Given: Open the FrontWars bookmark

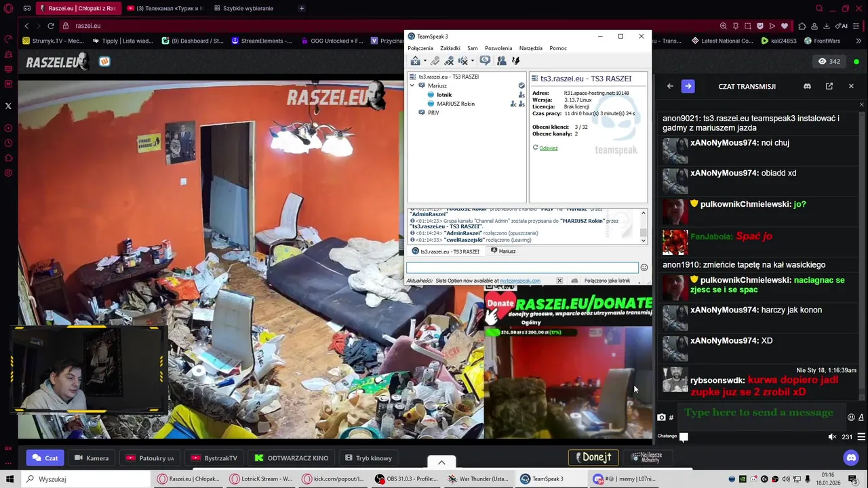Looking at the screenshot, I should click(x=822, y=41).
